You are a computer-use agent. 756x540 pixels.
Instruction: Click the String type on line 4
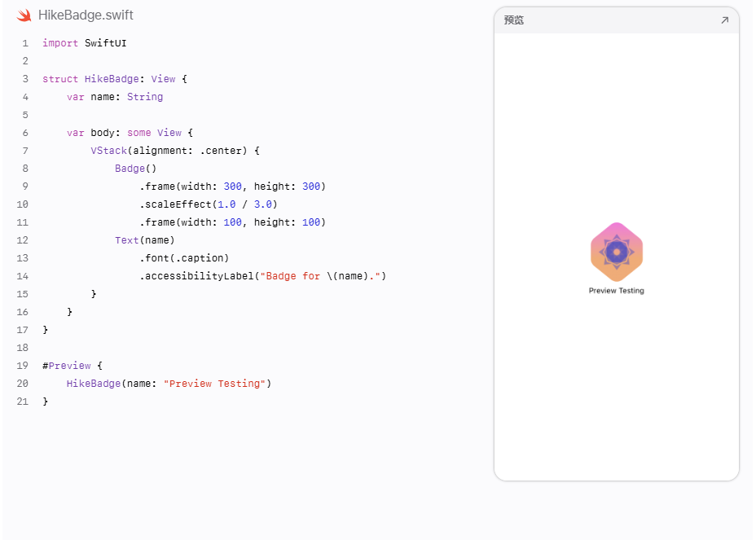tap(145, 97)
